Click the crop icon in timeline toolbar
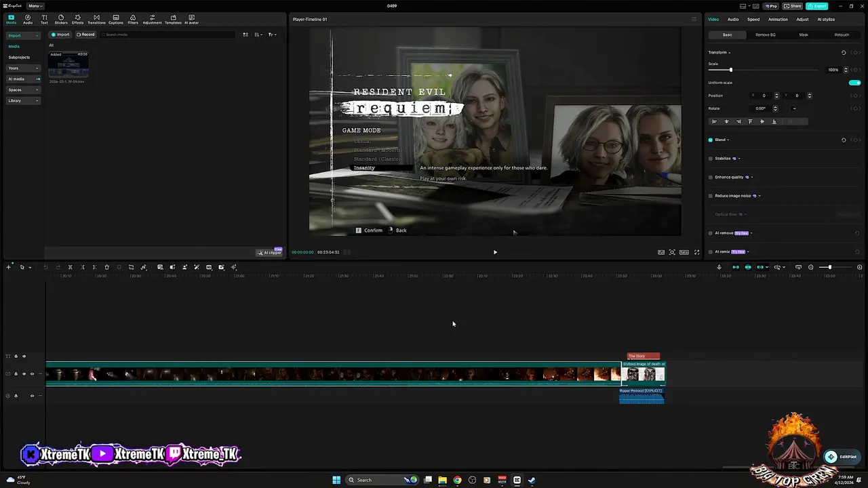Image resolution: width=868 pixels, height=488 pixels. point(131,267)
